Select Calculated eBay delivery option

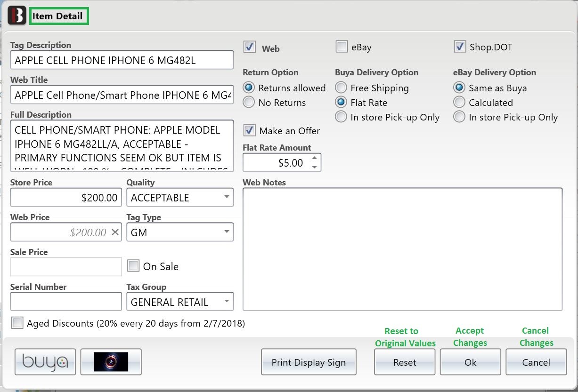pos(459,102)
